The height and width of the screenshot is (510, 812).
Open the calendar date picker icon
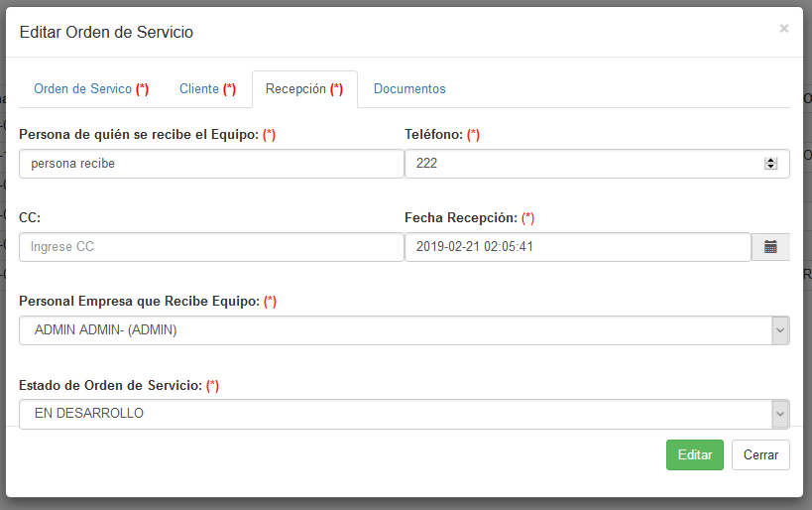pos(770,247)
